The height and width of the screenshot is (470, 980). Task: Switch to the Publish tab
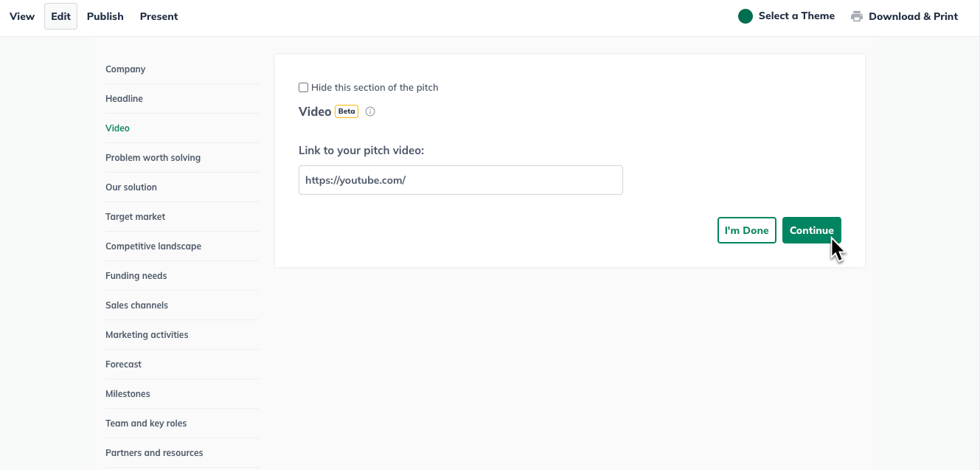click(105, 16)
